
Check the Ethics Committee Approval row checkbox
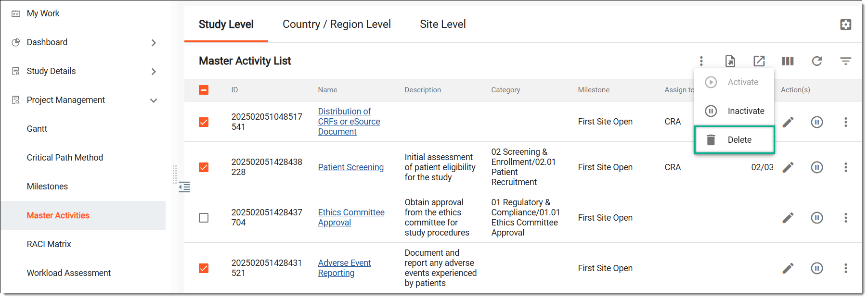click(204, 218)
